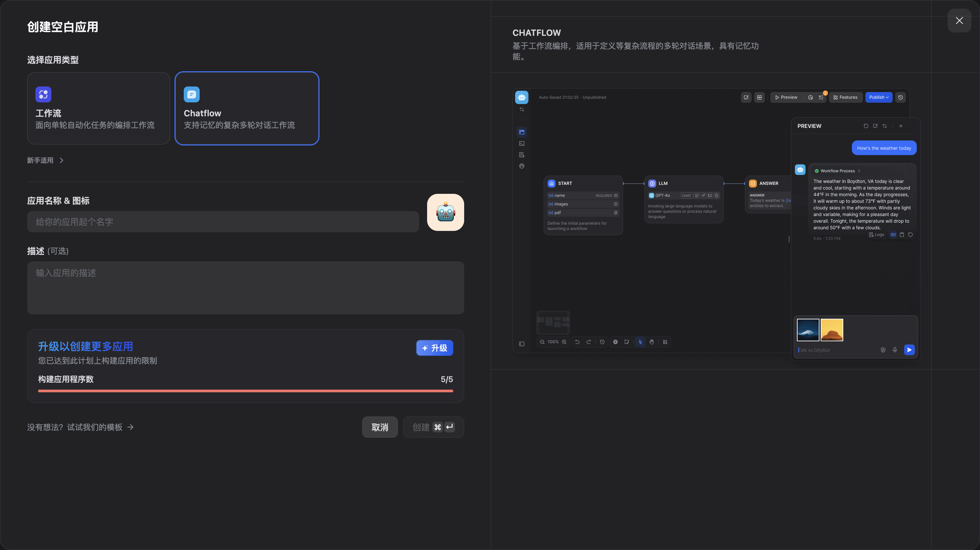
Task: Click the app description text area
Action: click(x=245, y=288)
